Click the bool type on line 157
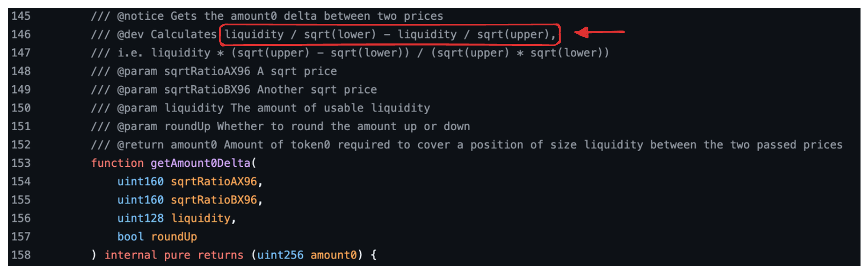 coord(130,236)
